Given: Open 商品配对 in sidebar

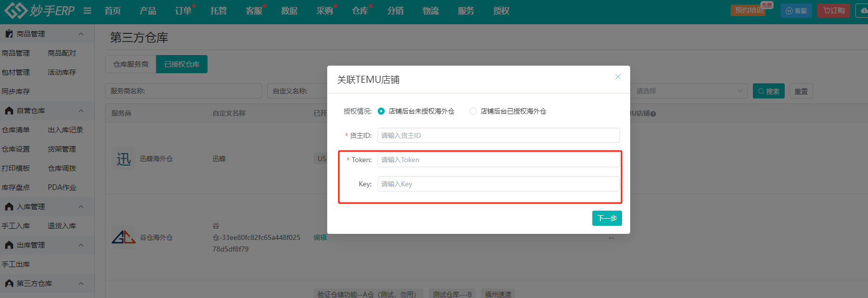Looking at the screenshot, I should click(62, 53).
